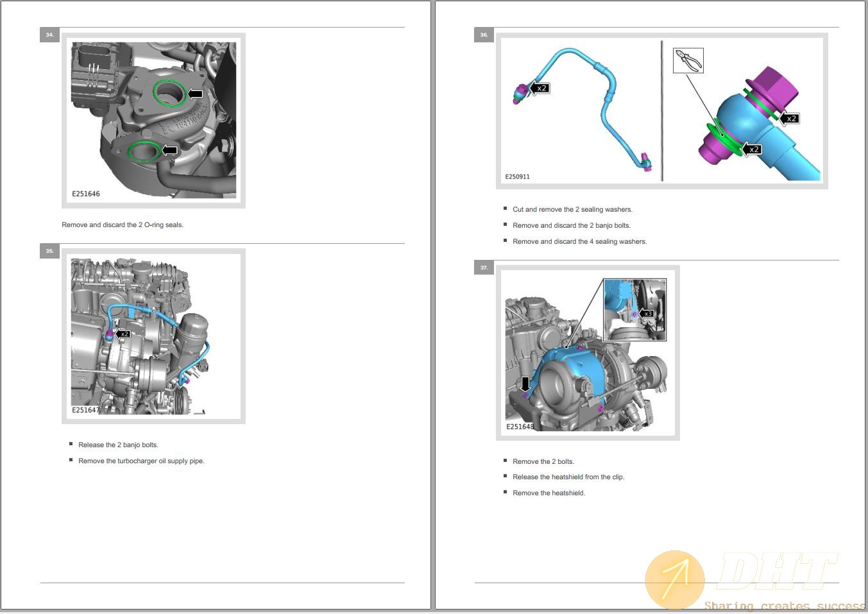Click the step 36 number badge
The height and width of the screenshot is (614, 868).
click(484, 35)
